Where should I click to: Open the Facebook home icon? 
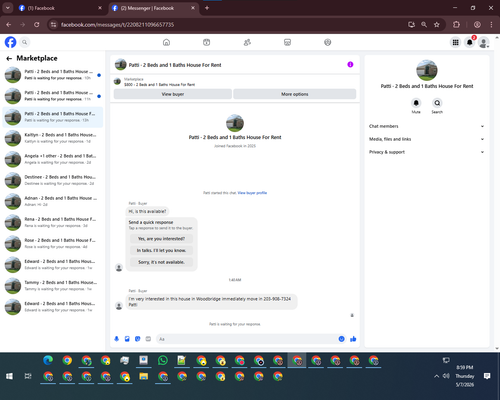coord(166,42)
